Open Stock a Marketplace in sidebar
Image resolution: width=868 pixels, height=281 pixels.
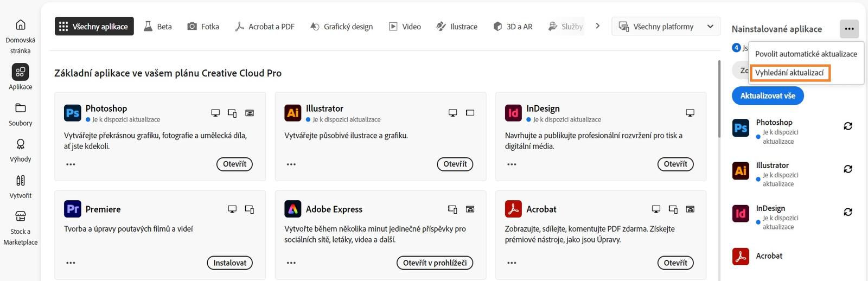click(20, 228)
